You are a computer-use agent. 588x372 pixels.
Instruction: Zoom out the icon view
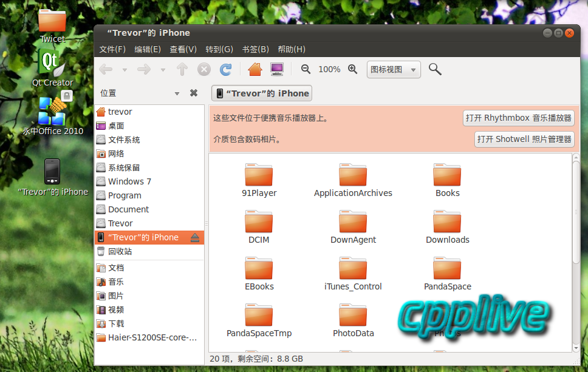coord(306,69)
